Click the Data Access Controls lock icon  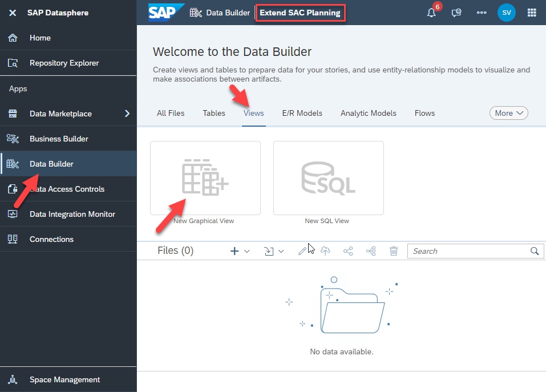(x=13, y=189)
